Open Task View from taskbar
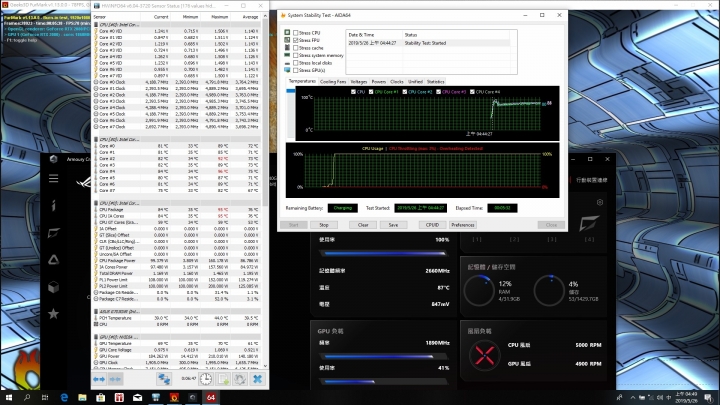Image resolution: width=720 pixels, height=405 pixels. coord(45,398)
